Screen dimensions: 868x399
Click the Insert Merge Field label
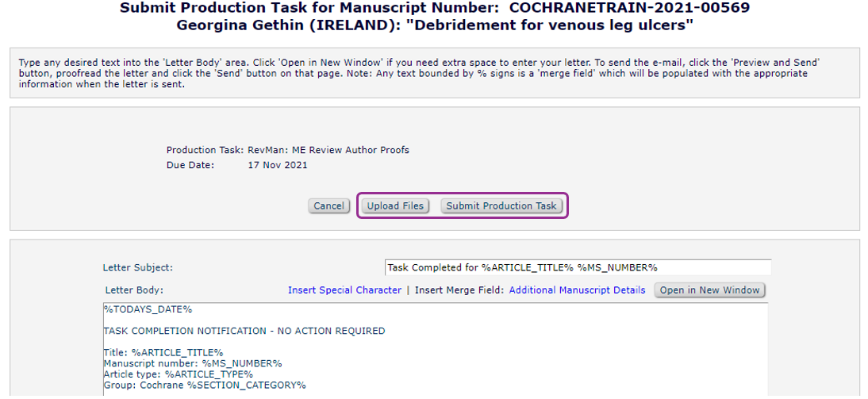coord(459,290)
